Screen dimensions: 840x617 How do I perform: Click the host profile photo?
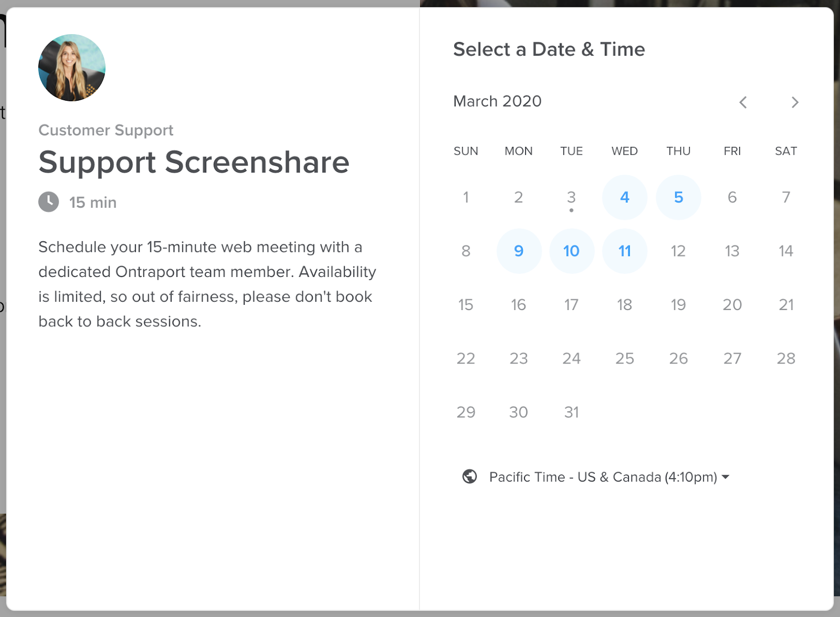pos(72,68)
